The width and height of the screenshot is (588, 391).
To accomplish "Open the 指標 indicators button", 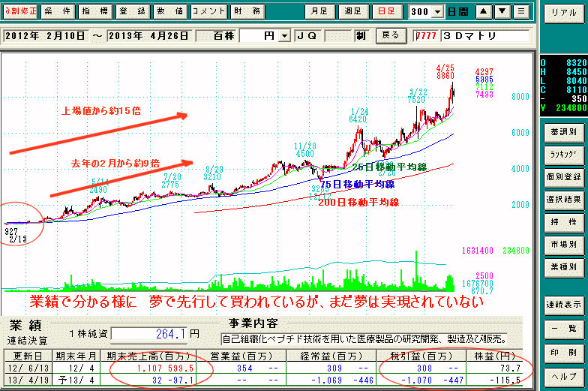I will [x=95, y=12].
